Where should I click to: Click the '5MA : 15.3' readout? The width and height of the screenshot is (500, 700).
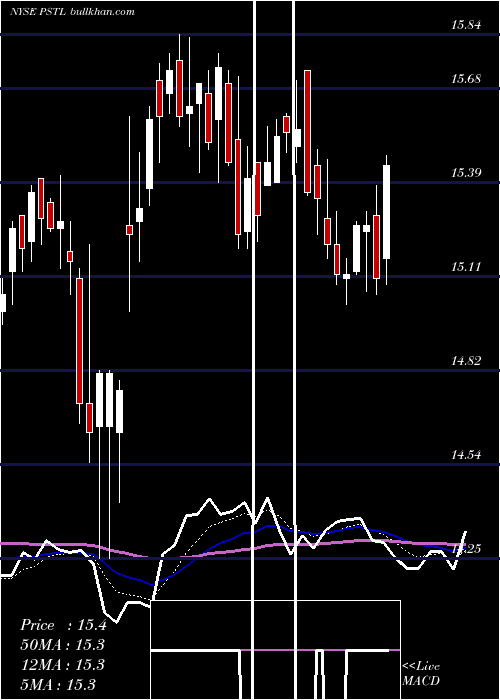click(x=58, y=684)
